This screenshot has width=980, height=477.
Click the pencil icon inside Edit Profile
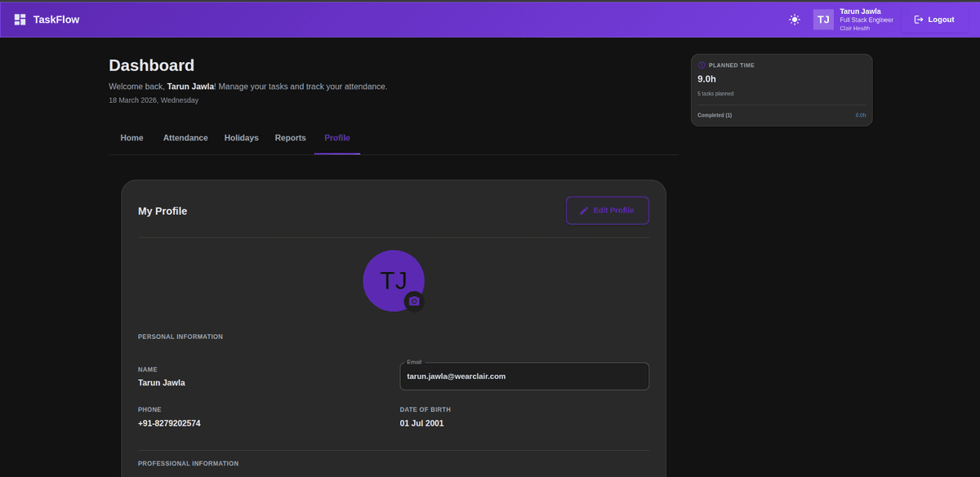(x=583, y=210)
